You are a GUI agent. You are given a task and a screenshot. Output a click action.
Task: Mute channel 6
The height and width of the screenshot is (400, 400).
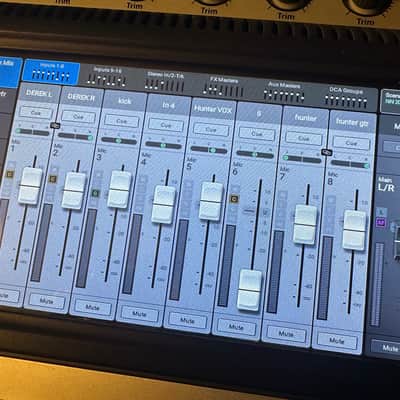(236, 327)
